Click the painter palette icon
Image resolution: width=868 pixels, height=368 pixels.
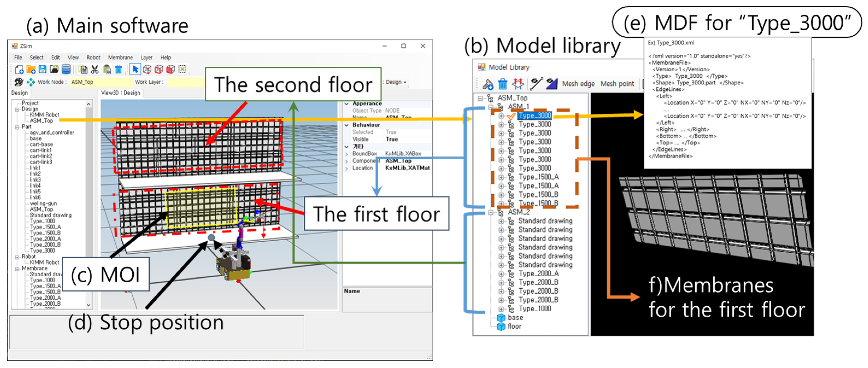coord(19,82)
